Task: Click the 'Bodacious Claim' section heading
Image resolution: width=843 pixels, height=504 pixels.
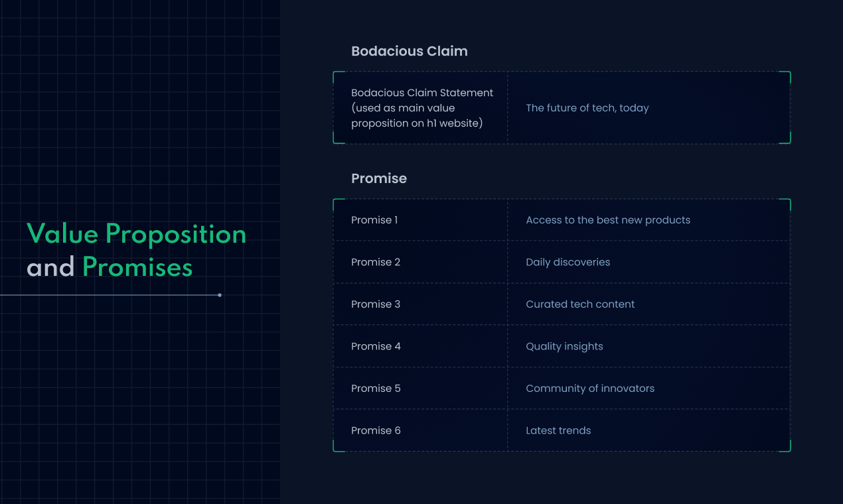Action: (x=409, y=51)
